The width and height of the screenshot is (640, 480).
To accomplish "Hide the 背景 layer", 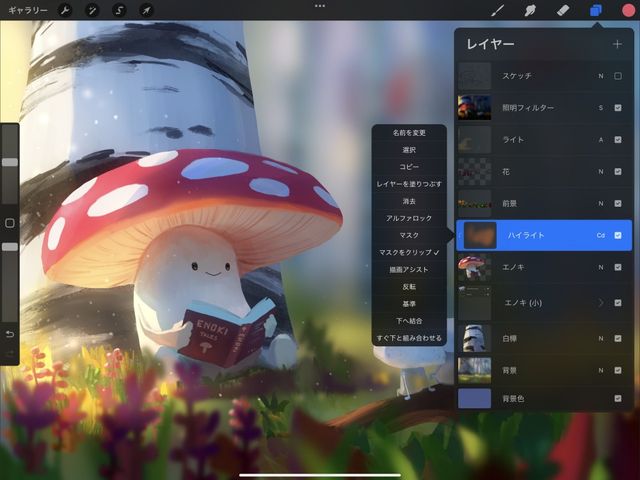I will (x=618, y=370).
